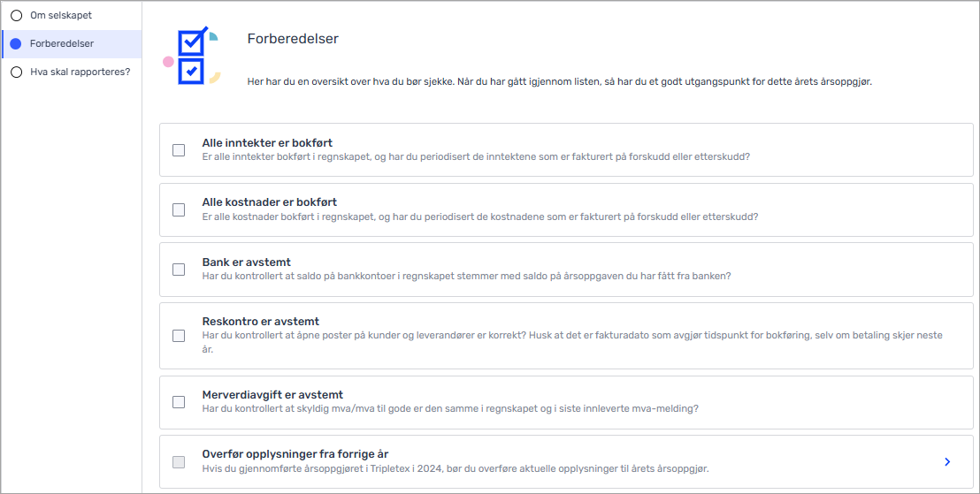Click the 'Alle inntekter er bokført' title
This screenshot has height=494, width=980.
coord(267,142)
